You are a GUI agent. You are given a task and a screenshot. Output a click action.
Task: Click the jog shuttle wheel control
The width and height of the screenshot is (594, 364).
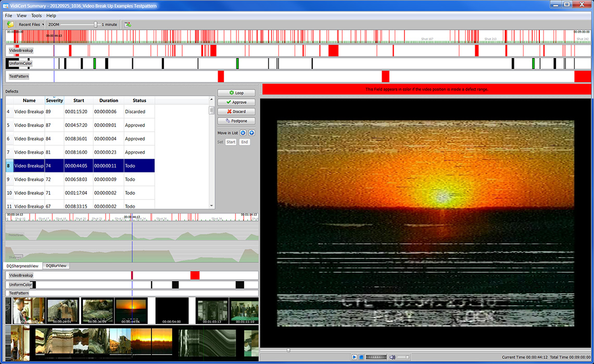(x=376, y=357)
